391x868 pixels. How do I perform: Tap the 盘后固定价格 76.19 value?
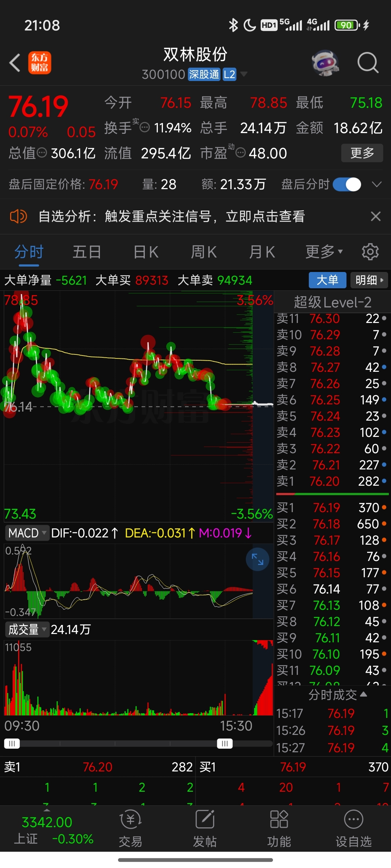(x=103, y=184)
